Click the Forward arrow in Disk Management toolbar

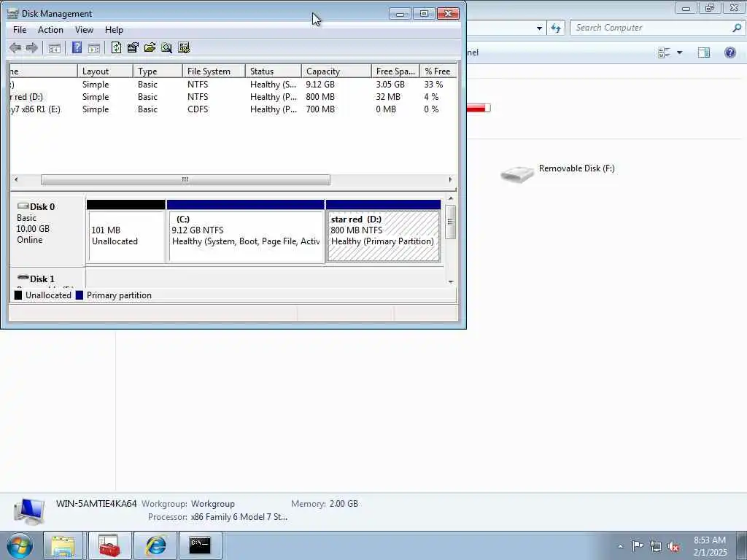pos(32,47)
